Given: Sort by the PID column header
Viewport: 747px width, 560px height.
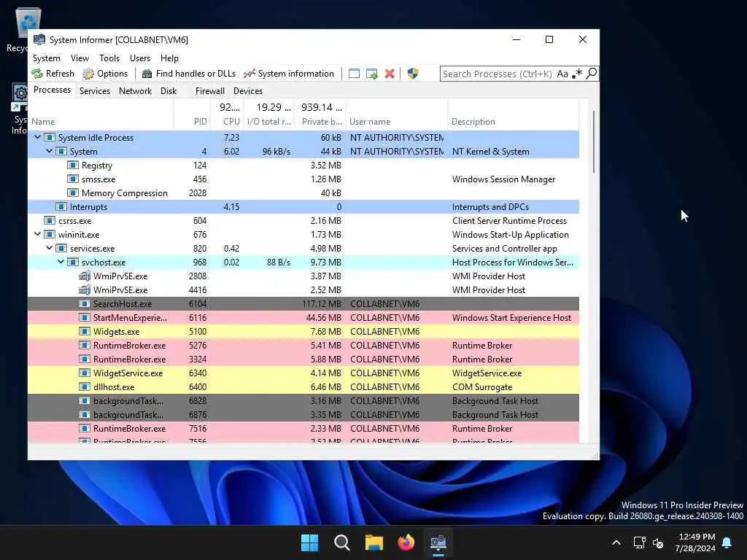Looking at the screenshot, I should pos(193,114).
